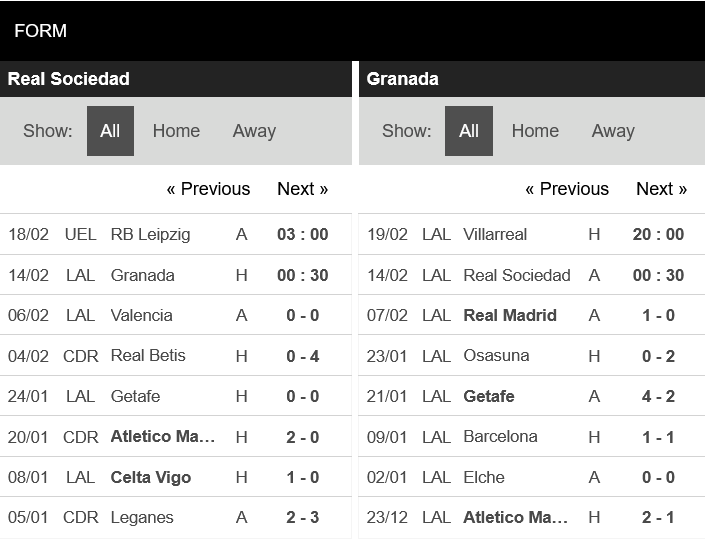
Task: Load Next matches for Real Sociedad
Action: [x=302, y=189]
